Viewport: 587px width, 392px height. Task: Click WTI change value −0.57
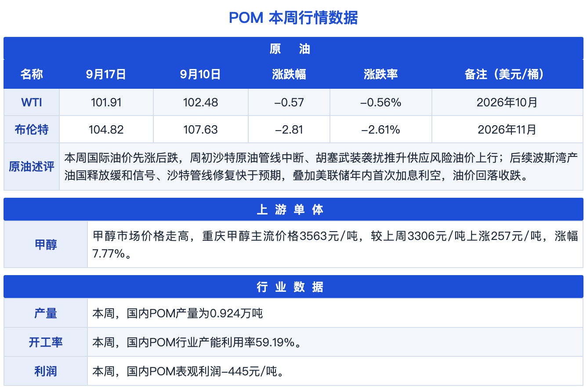click(x=289, y=102)
